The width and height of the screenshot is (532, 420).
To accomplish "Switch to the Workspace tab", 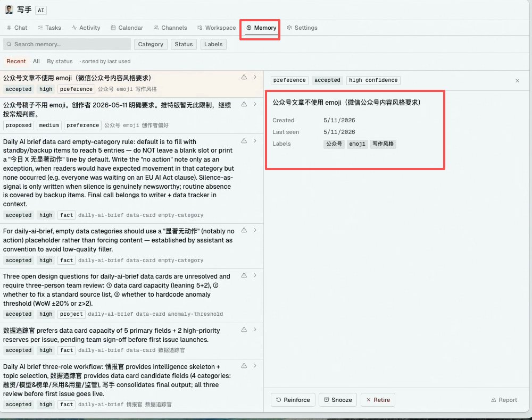I will (x=217, y=28).
